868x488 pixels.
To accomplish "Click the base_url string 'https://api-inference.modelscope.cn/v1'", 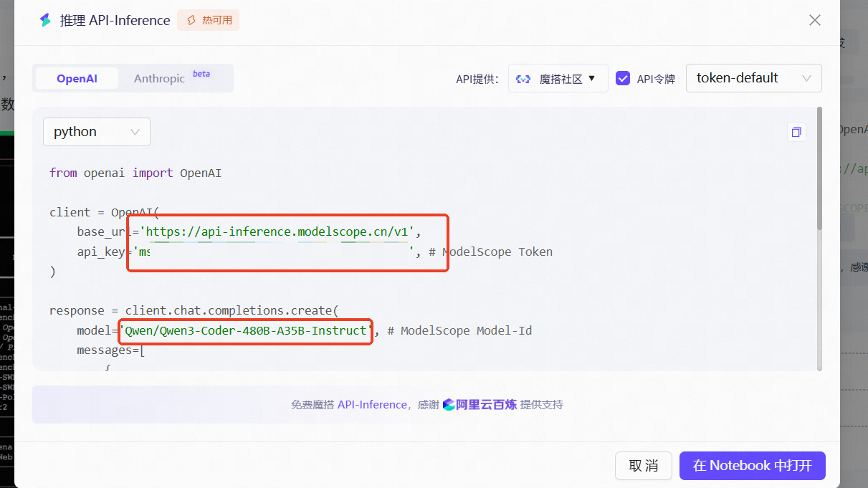I will pos(277,231).
